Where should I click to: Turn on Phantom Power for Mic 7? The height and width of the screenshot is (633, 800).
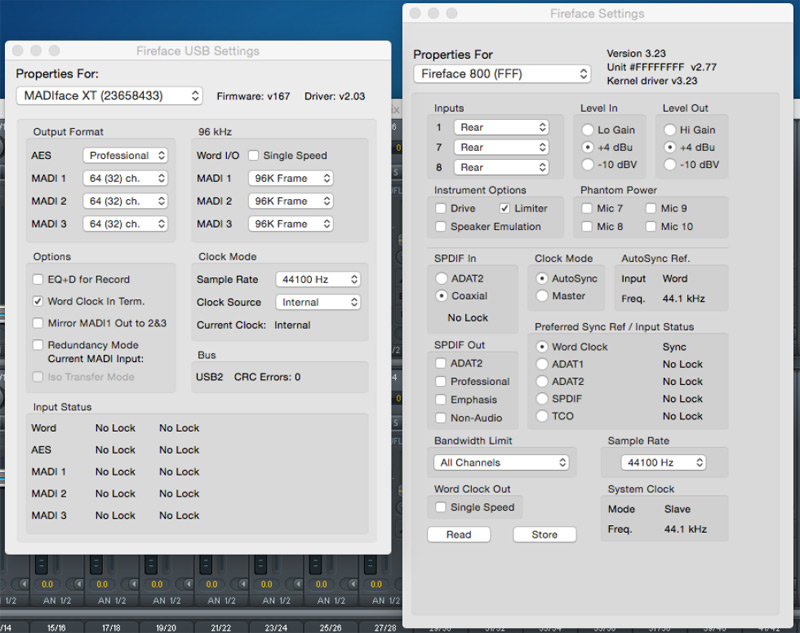coord(587,208)
